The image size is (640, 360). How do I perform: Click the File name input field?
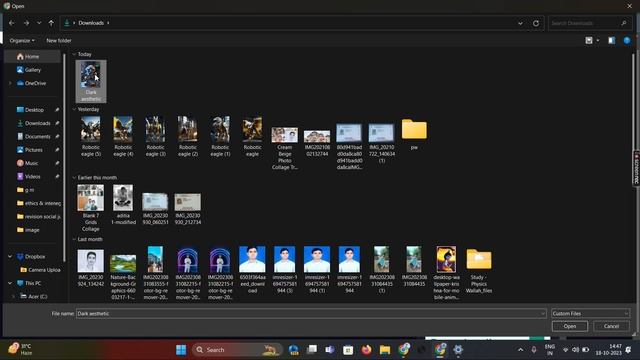tap(310, 313)
